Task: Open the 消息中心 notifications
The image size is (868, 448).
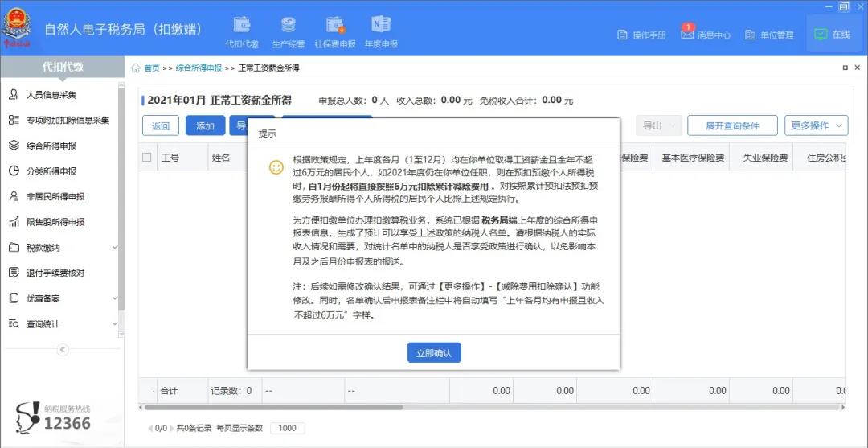Action: (706, 35)
